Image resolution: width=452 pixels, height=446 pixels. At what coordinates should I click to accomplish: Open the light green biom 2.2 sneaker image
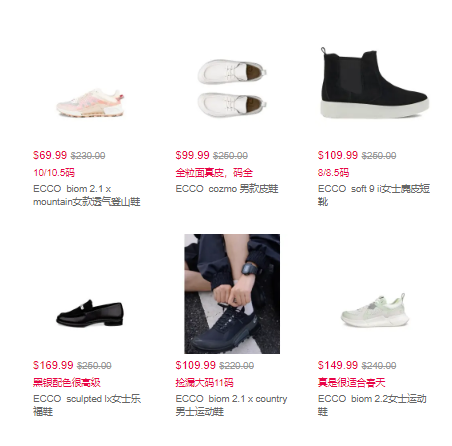tap(375, 311)
